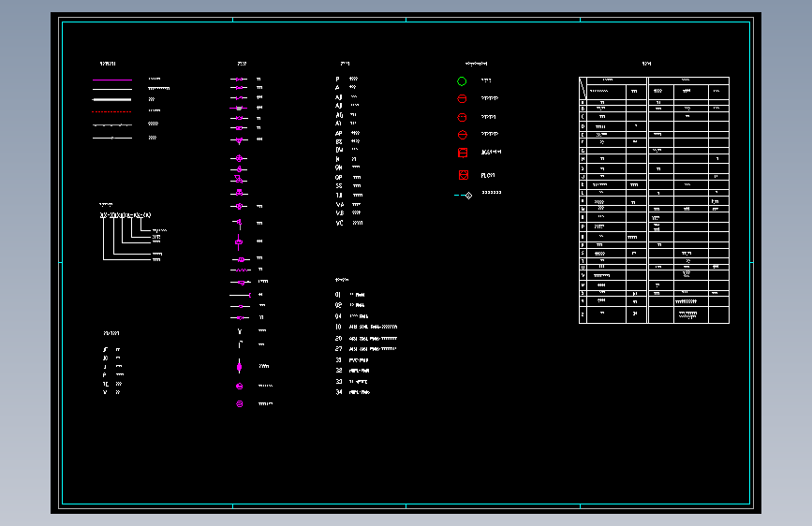Select the white Y-shaped symbol
Screen dimensions: 812x526
click(x=240, y=331)
